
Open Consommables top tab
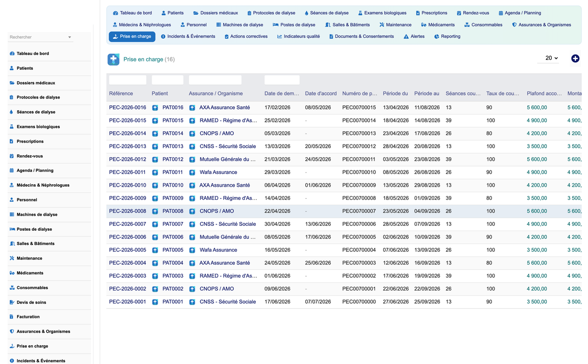[483, 25]
